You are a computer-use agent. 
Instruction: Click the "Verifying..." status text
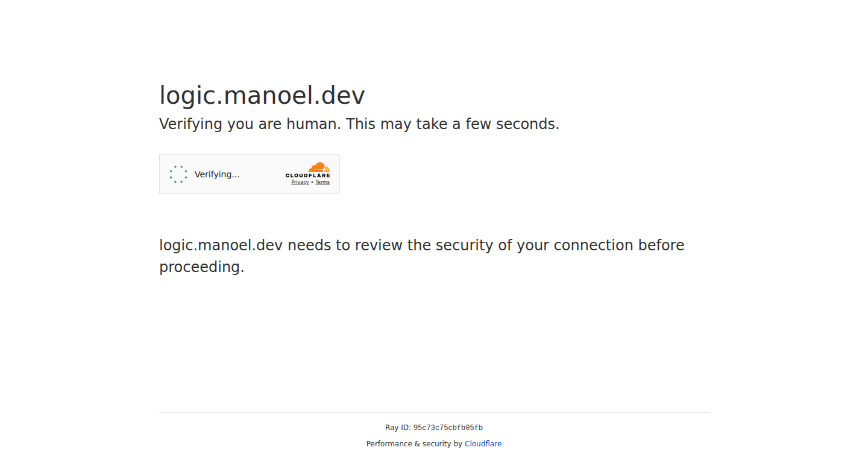217,174
